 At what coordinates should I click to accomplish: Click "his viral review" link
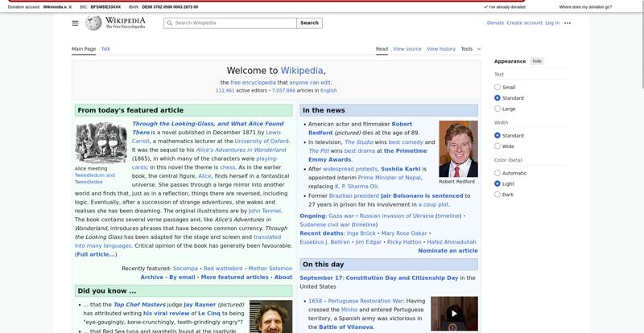166,313
